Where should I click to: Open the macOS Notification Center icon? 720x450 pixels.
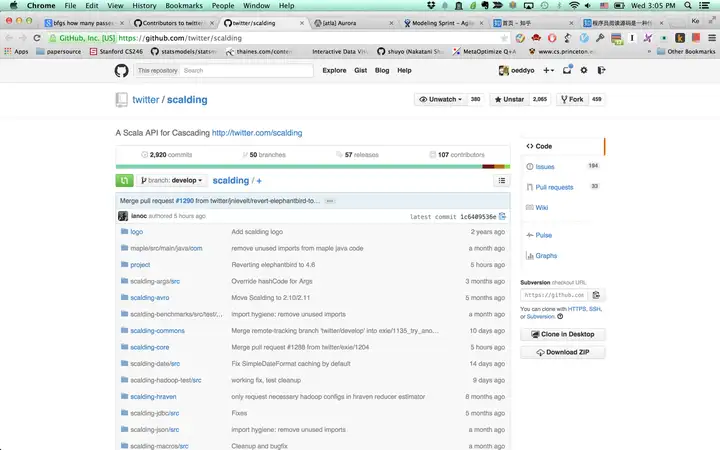704,6
